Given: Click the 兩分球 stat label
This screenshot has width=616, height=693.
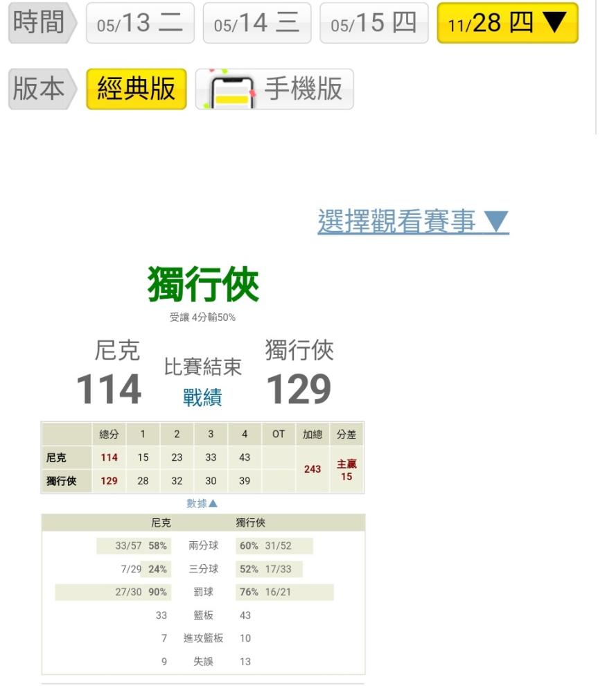Looking at the screenshot, I should [203, 546].
